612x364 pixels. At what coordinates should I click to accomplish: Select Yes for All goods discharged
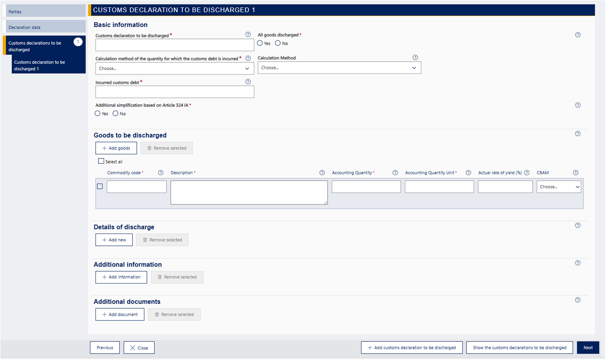point(260,43)
